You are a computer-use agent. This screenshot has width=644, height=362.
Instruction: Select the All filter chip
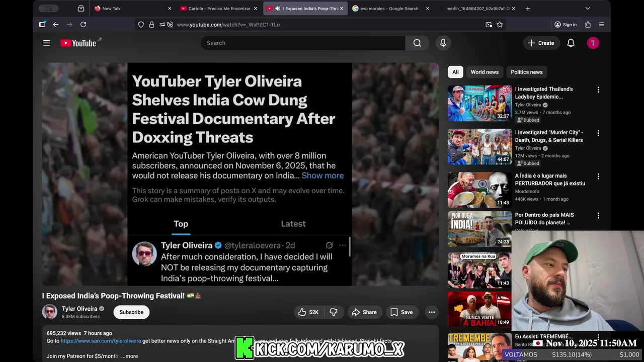455,72
